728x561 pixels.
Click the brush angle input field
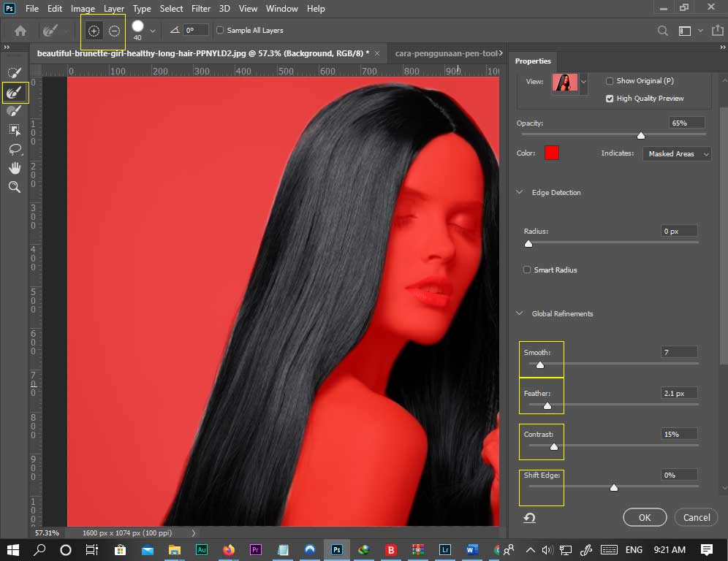pos(195,30)
